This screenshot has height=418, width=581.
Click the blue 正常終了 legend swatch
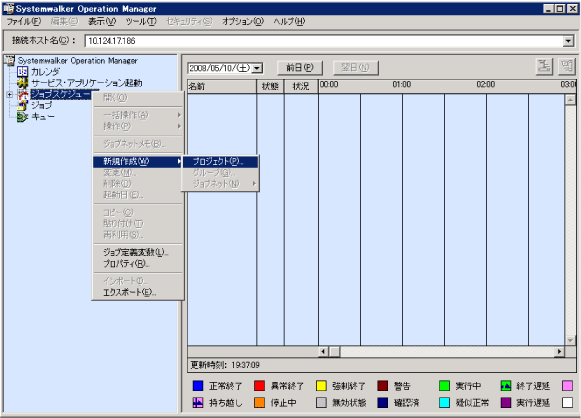pos(198,386)
